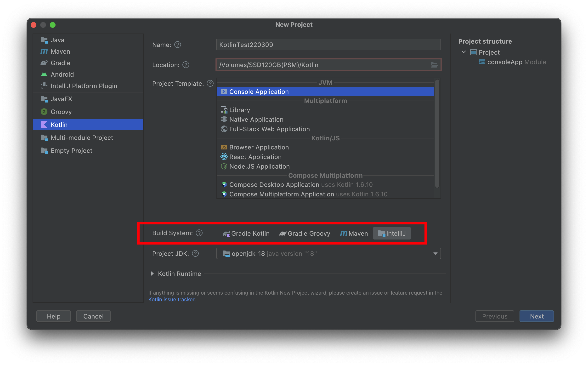Click the help icon next to Name
Image resolution: width=588 pixels, height=365 pixels.
(178, 45)
